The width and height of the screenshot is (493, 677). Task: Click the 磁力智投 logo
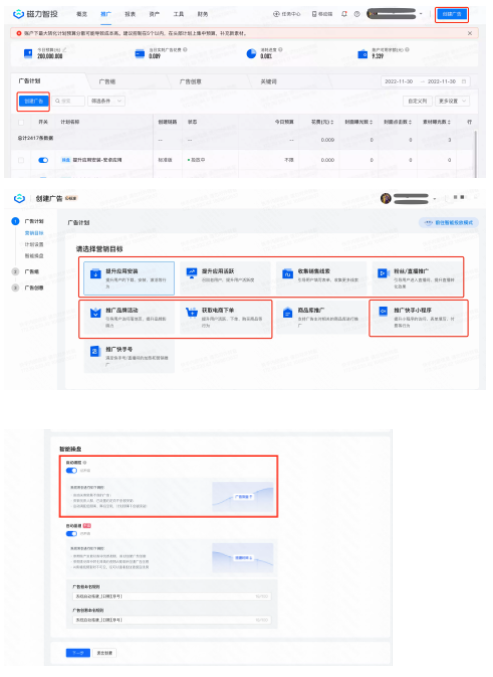coord(35,14)
